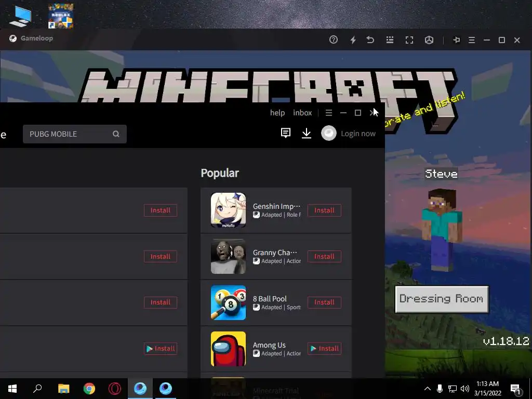The image size is (532, 399).
Task: Click the Among Us title text
Action: click(x=269, y=345)
